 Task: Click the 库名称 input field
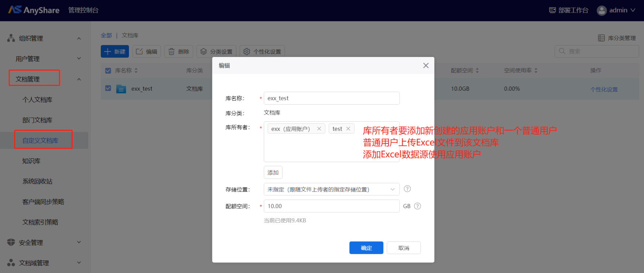[x=332, y=98]
